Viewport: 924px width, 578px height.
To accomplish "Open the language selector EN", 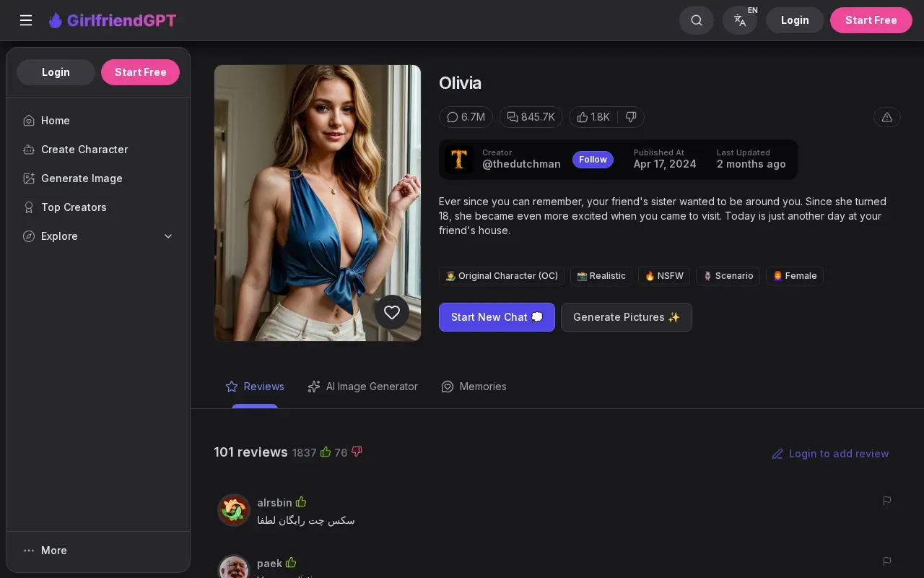I will pyautogui.click(x=740, y=20).
